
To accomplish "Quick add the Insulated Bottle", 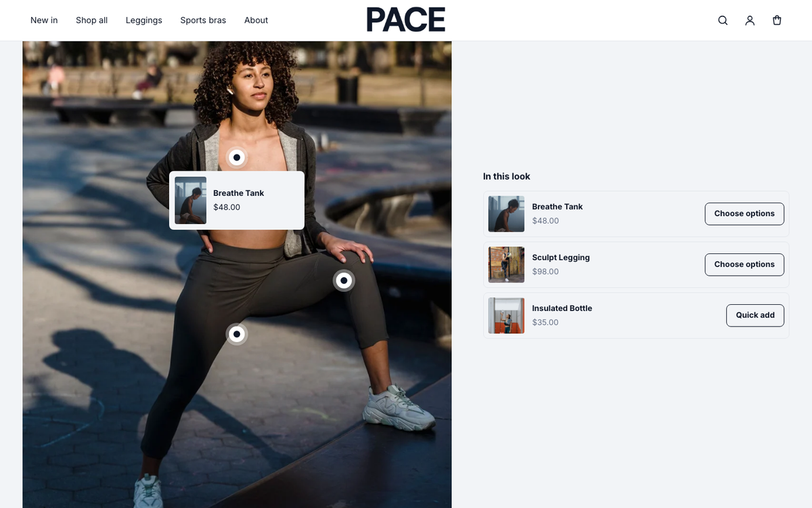I will pyautogui.click(x=755, y=315).
